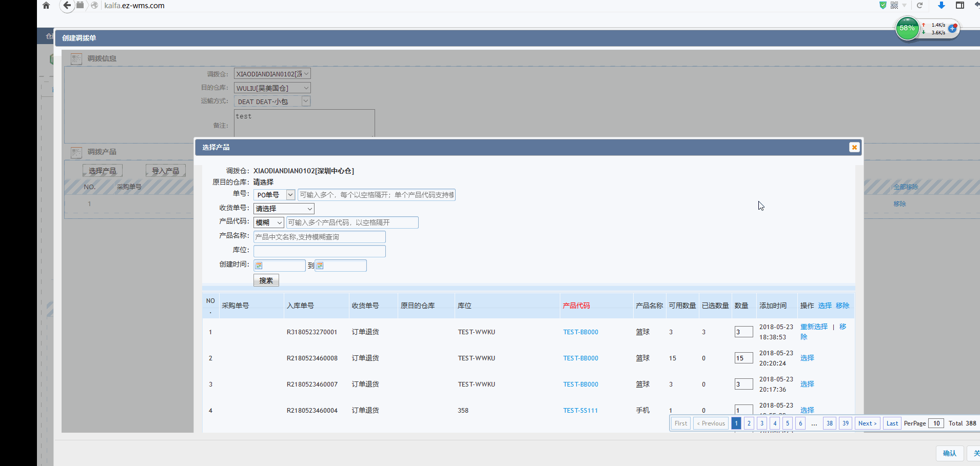The width and height of the screenshot is (980, 466).
Task: Sort by 产品代码 column header
Action: point(576,306)
